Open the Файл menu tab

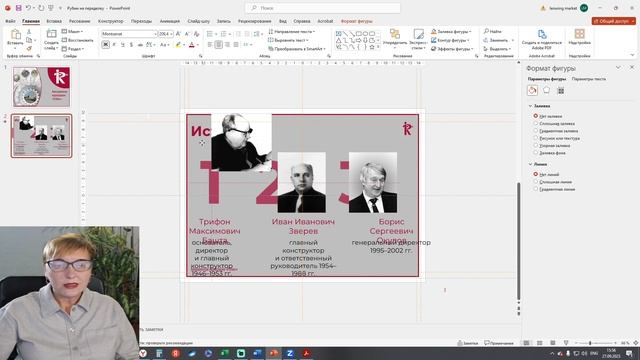pos(10,21)
